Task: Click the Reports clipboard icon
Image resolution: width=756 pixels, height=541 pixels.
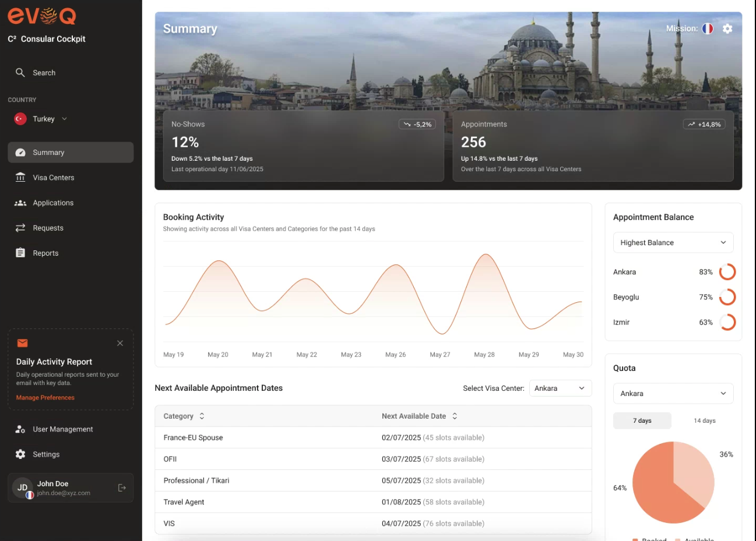Action: coord(20,253)
